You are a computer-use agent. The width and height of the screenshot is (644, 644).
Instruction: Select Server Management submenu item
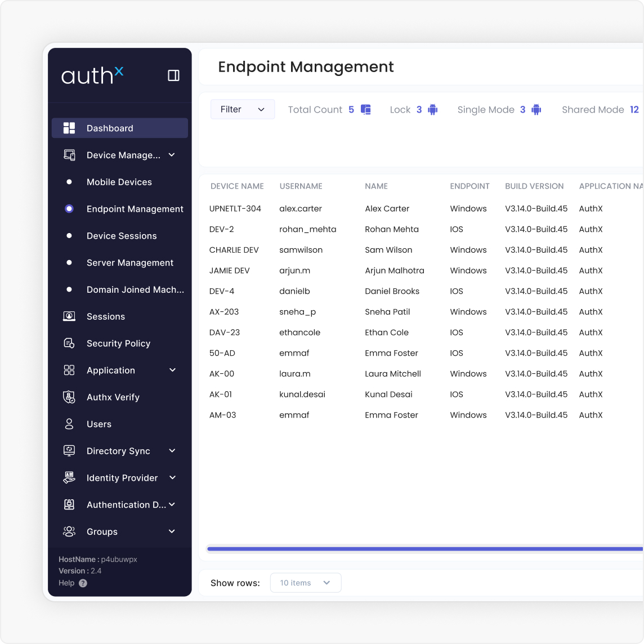point(130,263)
